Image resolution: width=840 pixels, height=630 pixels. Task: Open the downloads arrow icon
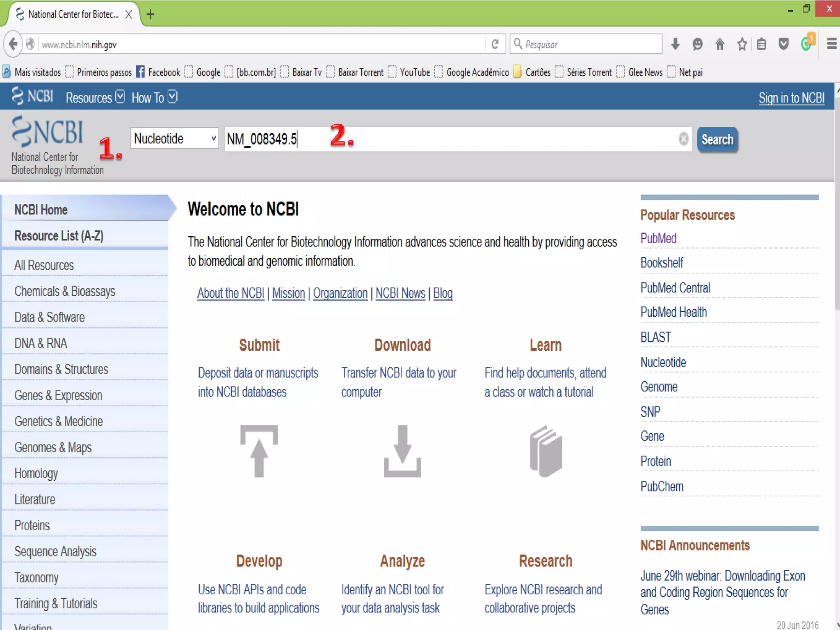pos(675,44)
